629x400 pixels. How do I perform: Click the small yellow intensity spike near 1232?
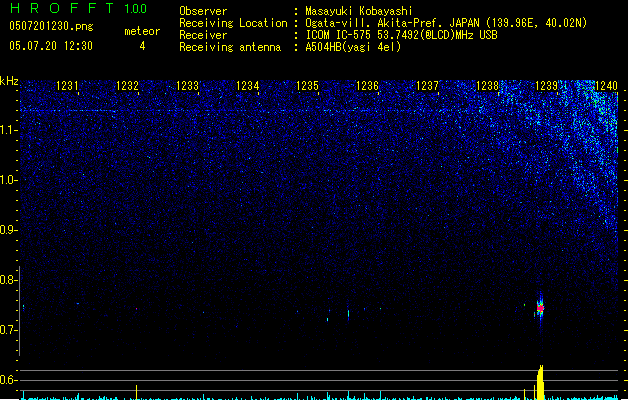(x=136, y=392)
